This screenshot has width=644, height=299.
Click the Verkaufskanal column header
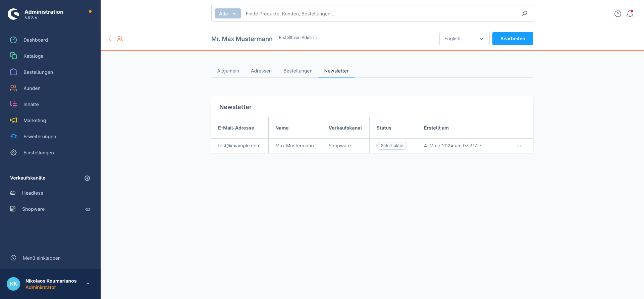click(345, 128)
